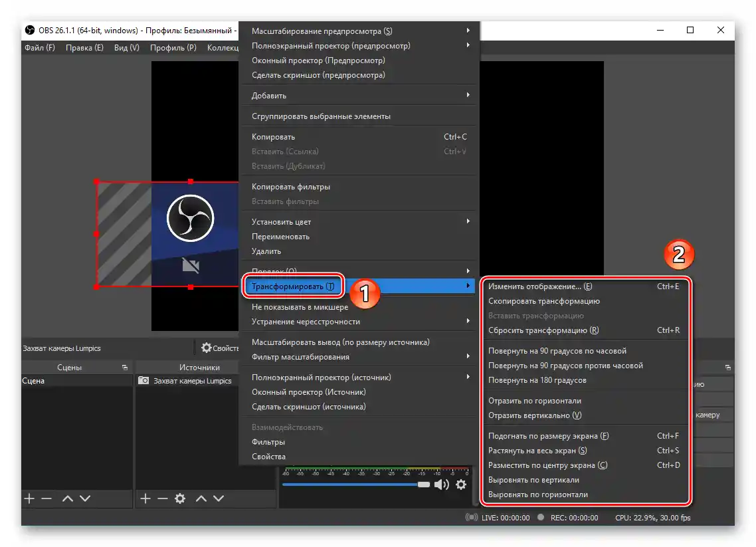Choose Выровнять по вертикали
Viewport: 756px width, 547px height.
585,480
